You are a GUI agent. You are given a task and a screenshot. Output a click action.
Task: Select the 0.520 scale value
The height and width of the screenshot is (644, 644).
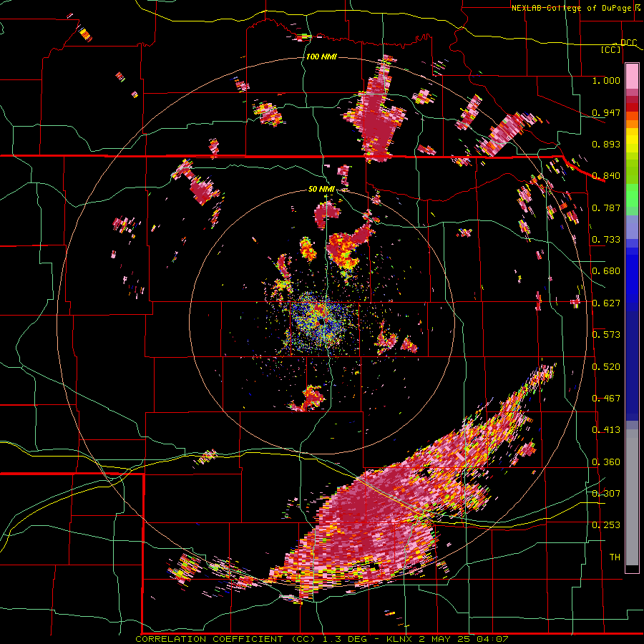tap(606, 367)
